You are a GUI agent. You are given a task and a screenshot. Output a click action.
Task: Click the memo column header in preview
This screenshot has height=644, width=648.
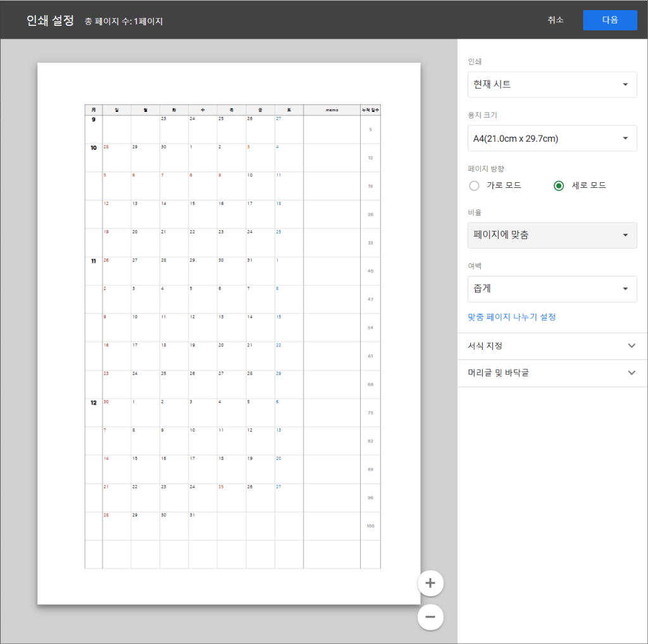point(332,110)
